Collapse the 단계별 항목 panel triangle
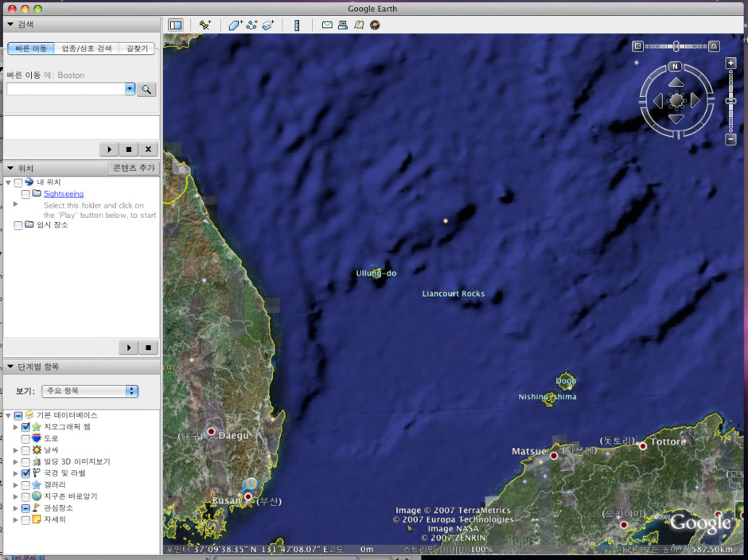The width and height of the screenshot is (748, 560). [10, 367]
